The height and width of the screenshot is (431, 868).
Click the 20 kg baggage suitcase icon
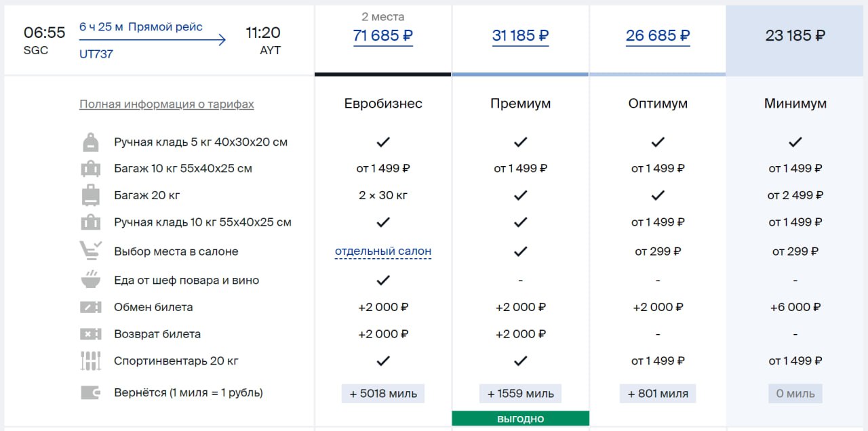[x=90, y=195]
